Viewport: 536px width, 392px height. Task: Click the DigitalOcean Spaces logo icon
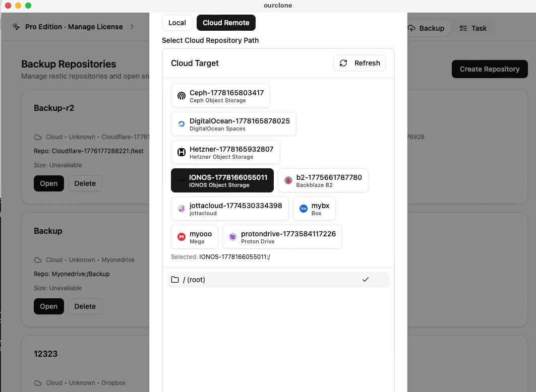(182, 124)
